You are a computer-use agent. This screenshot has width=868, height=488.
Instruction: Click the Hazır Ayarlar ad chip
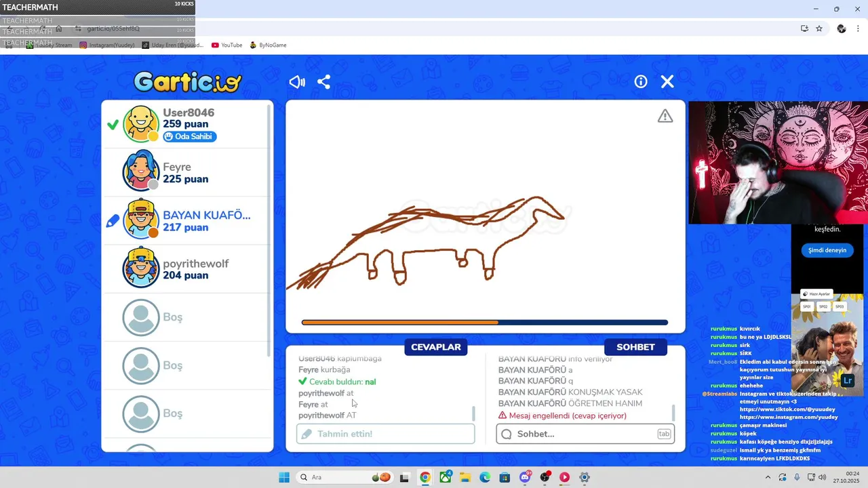pyautogui.click(x=816, y=293)
